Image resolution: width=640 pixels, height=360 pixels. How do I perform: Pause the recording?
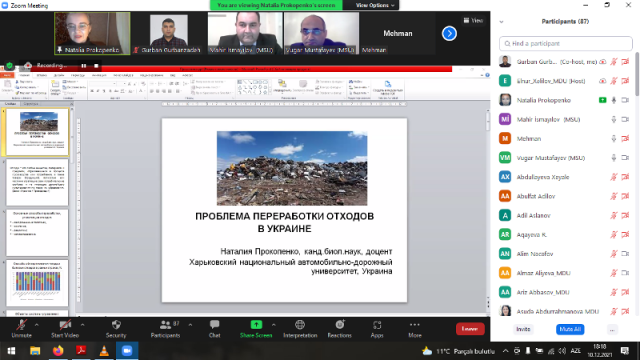tap(84, 66)
